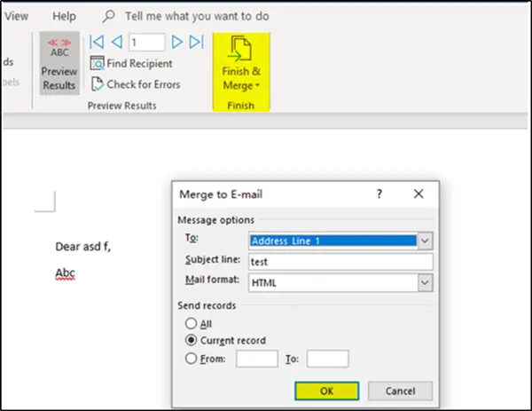The image size is (532, 411).
Task: Open the Help ribbon tab
Action: click(64, 16)
